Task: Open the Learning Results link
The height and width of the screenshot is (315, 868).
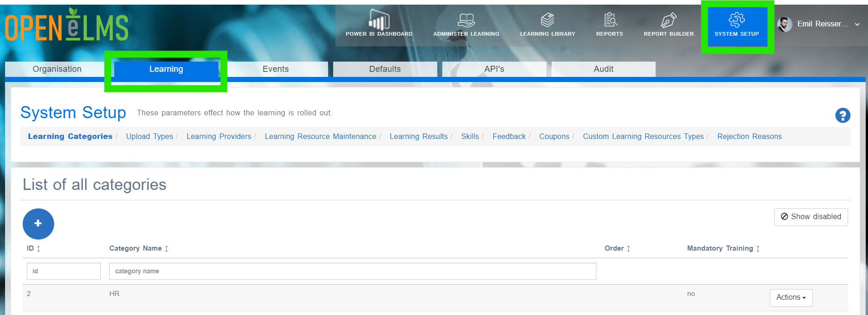Action: 419,136
